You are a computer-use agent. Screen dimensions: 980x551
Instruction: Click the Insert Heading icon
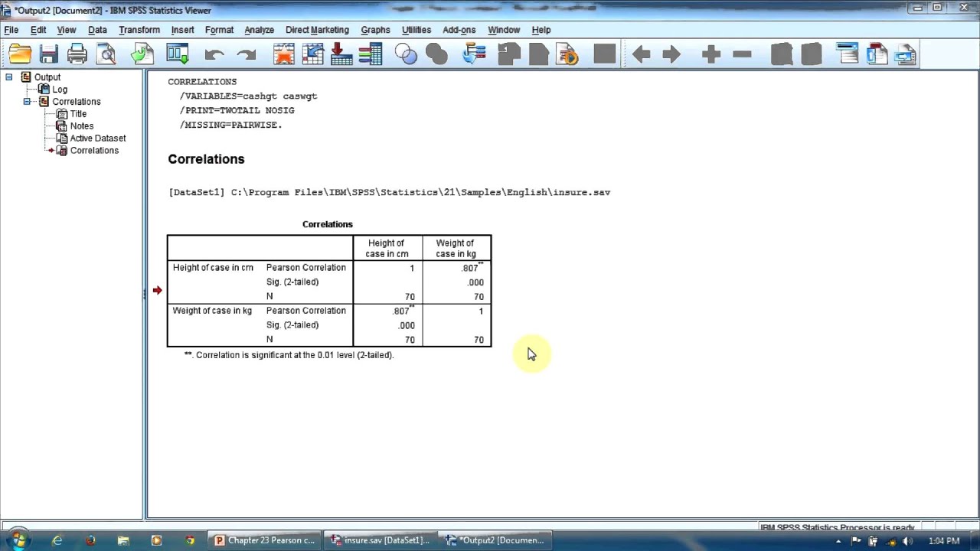coord(848,54)
